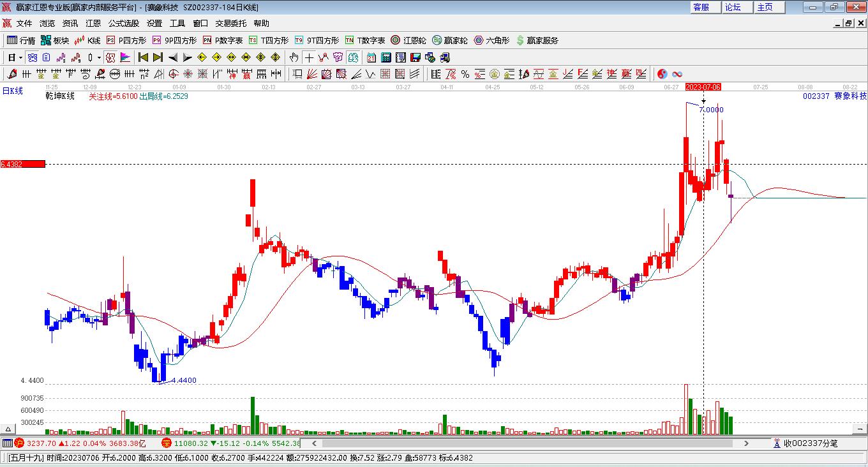Toggle the crosshair cursor tool
The height and width of the screenshot is (467, 868).
tap(309, 57)
